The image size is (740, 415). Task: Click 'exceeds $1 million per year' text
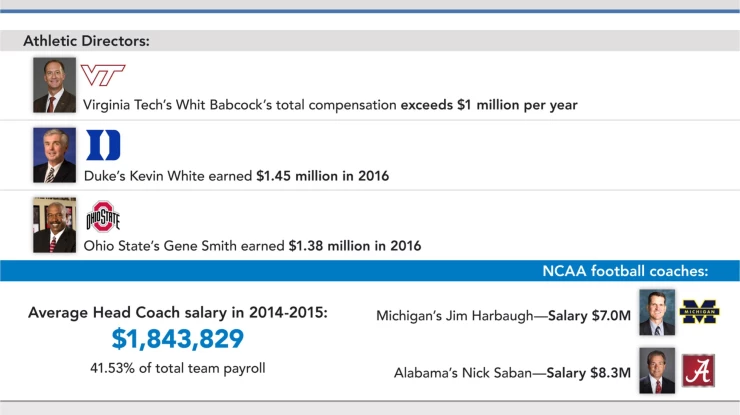[x=489, y=105]
